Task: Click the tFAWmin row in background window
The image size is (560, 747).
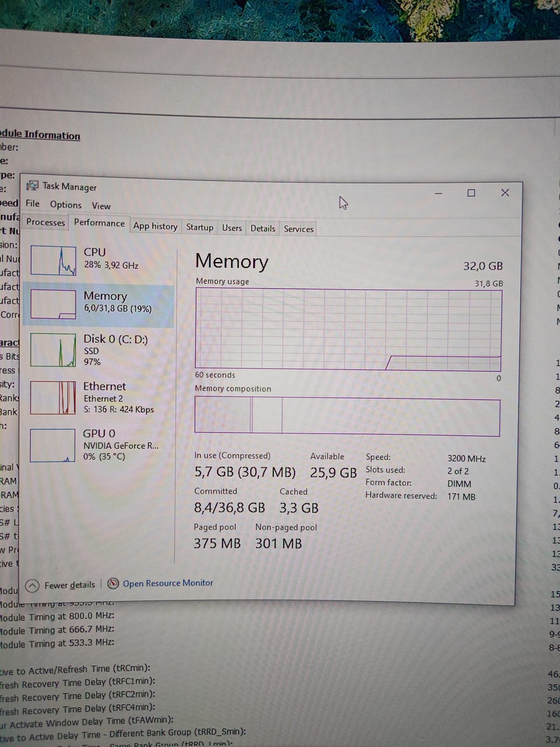Action: (x=87, y=721)
